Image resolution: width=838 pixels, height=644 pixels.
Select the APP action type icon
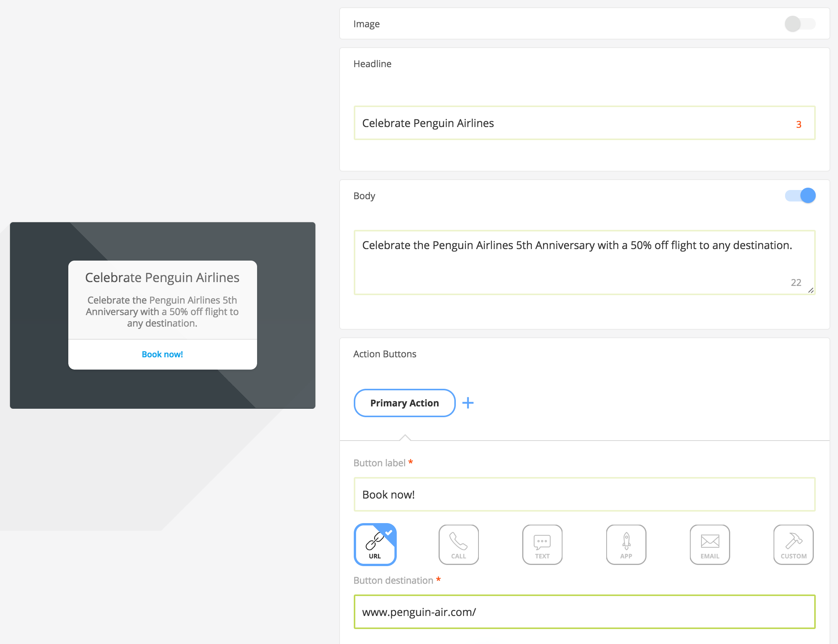(x=626, y=544)
